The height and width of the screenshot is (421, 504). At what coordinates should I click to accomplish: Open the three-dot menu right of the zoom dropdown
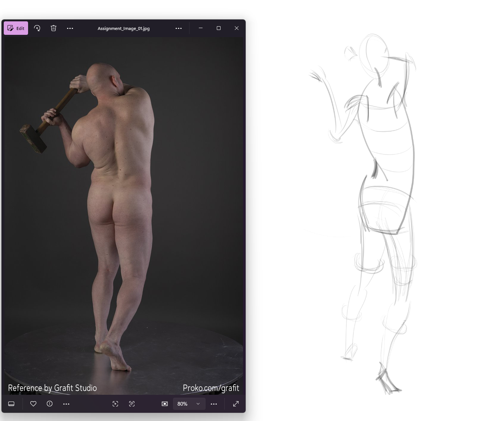[x=214, y=404]
